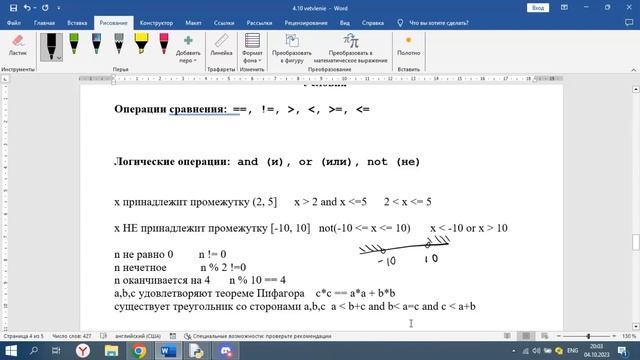This screenshot has height=360, width=640.
Task: Click the ENG input language indicator
Action: click(572, 351)
